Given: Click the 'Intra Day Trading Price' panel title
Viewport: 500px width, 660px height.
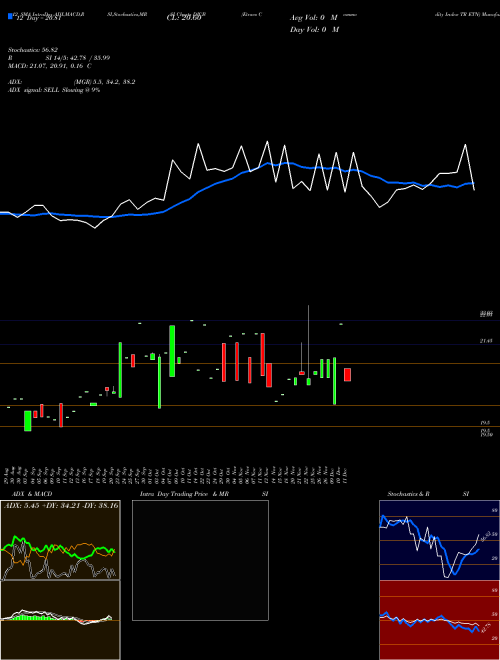Looking at the screenshot, I should tap(204, 494).
